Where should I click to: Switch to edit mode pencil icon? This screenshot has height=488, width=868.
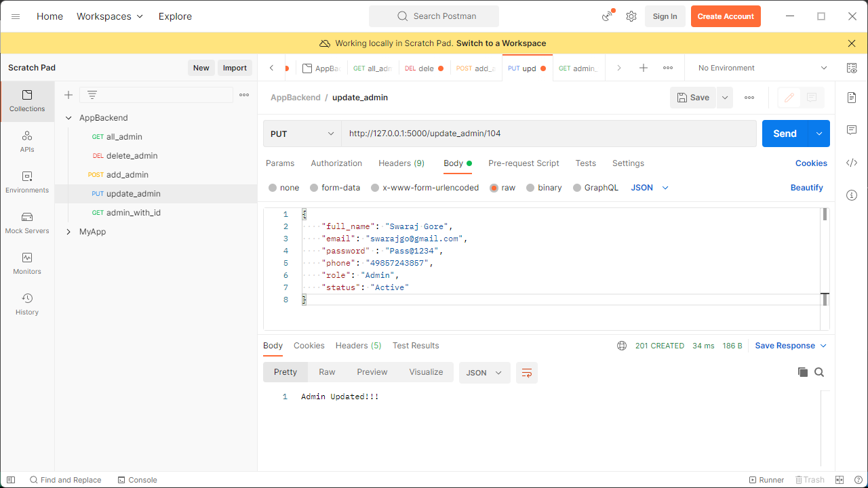pyautogui.click(x=789, y=98)
